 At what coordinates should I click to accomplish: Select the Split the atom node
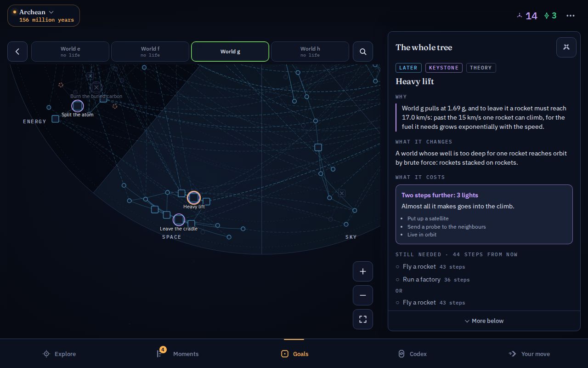click(x=78, y=106)
